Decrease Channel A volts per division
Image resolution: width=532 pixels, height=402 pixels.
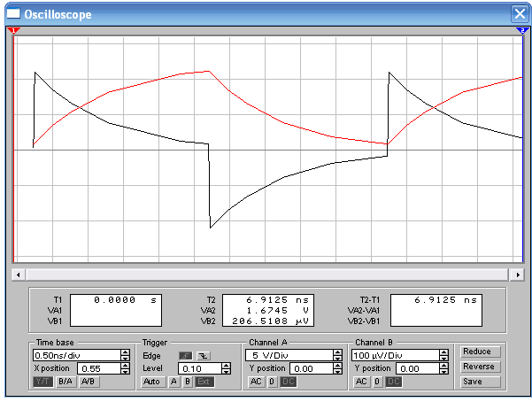337,358
